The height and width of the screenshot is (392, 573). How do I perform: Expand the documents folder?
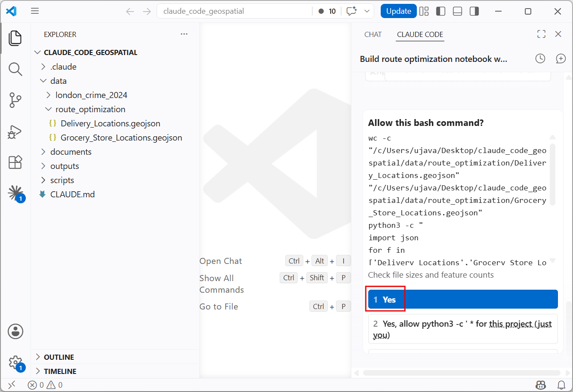click(x=71, y=152)
